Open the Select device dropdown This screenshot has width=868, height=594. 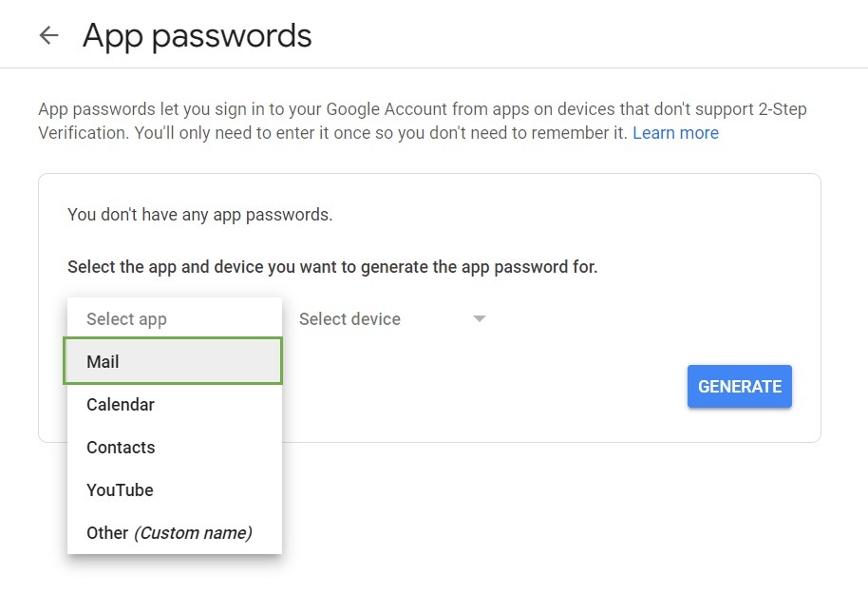349,319
